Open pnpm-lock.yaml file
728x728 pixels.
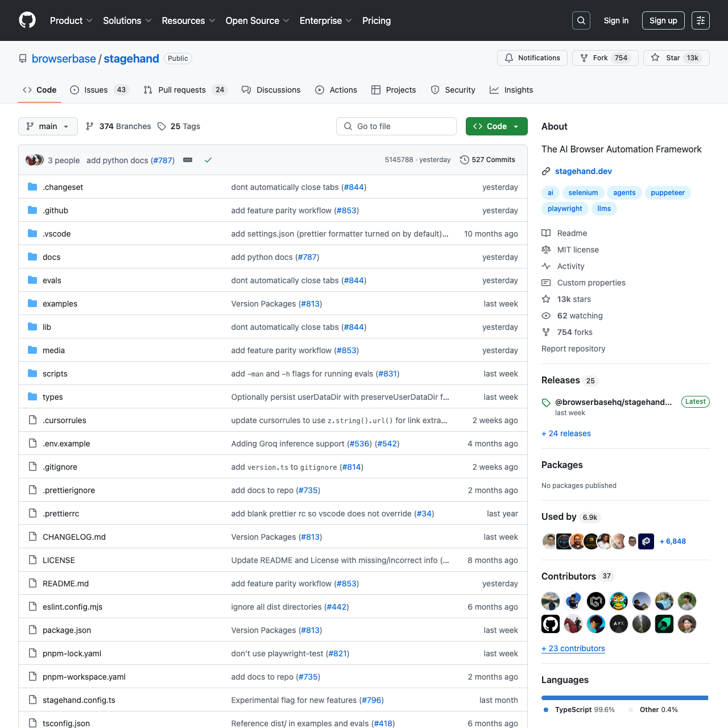72,653
